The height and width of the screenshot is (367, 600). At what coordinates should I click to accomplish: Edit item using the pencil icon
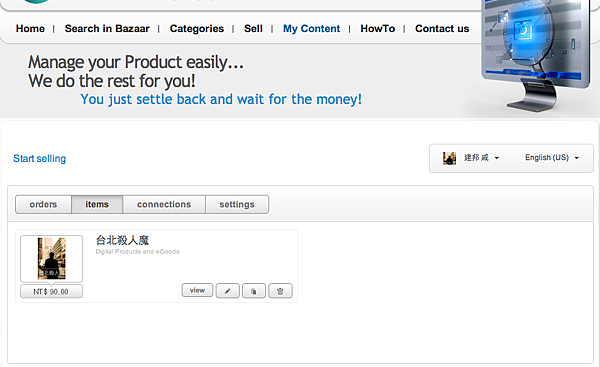[x=228, y=291]
